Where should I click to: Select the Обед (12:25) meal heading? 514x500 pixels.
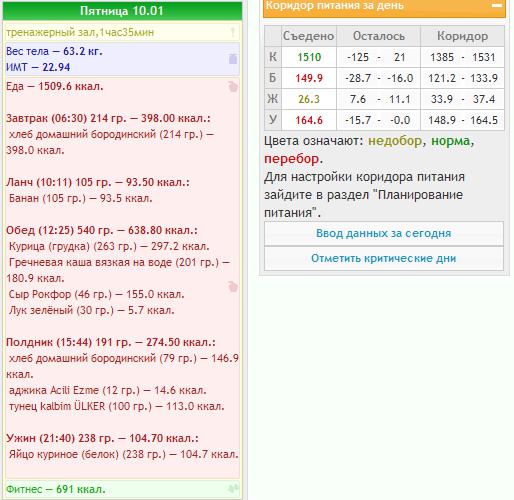(x=102, y=230)
